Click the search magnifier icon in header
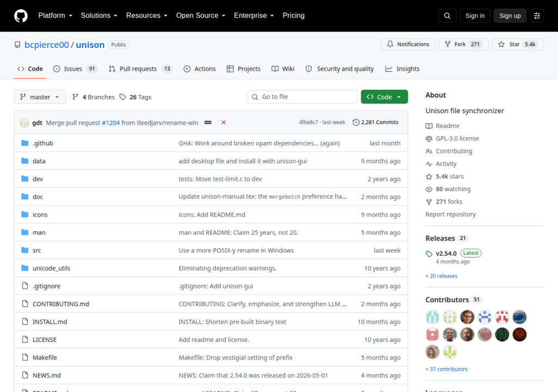558x392 pixels. 447,16
